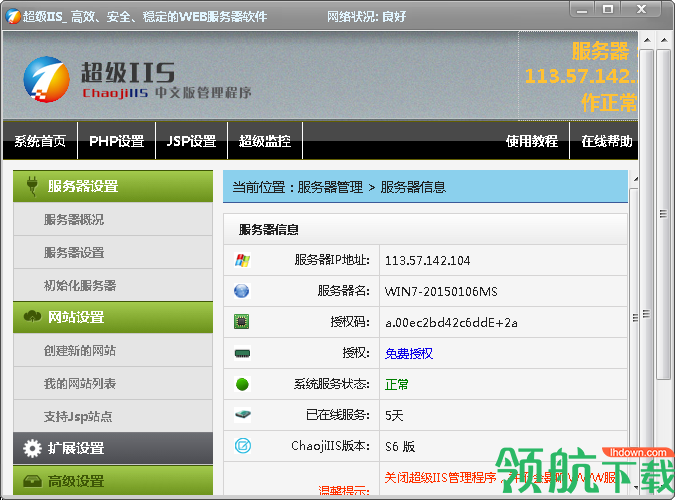Screen dimensions: 675x500
Task: Click the chip icon in the 授权码 row
Action: tap(242, 322)
